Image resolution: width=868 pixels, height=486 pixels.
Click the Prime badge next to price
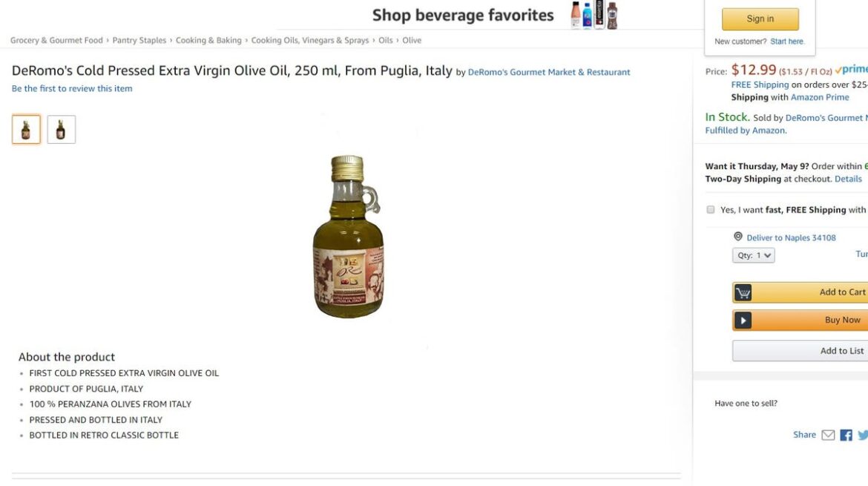click(x=852, y=70)
